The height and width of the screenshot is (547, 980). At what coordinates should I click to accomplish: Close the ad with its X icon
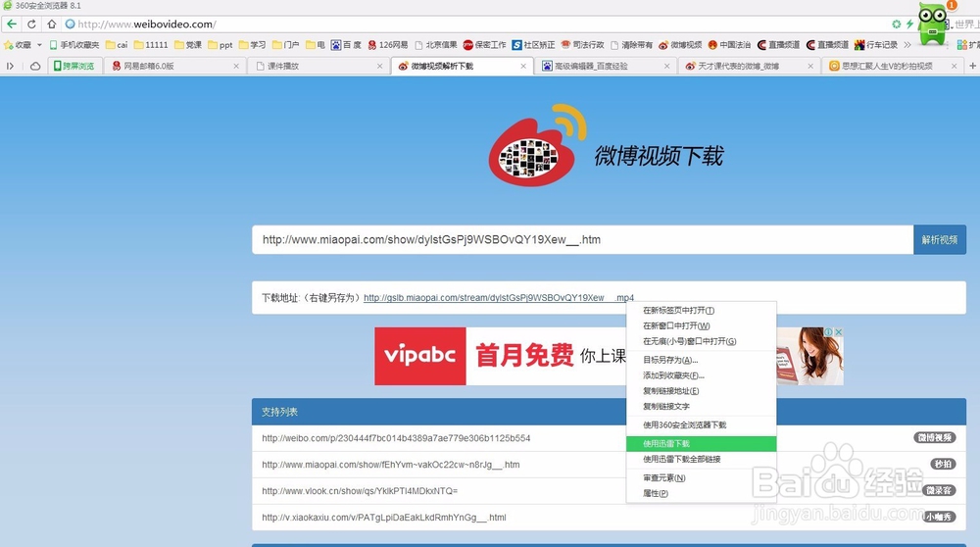(x=839, y=332)
